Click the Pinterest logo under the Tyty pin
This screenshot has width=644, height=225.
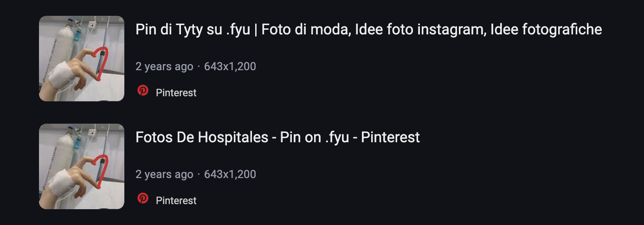coord(143,91)
